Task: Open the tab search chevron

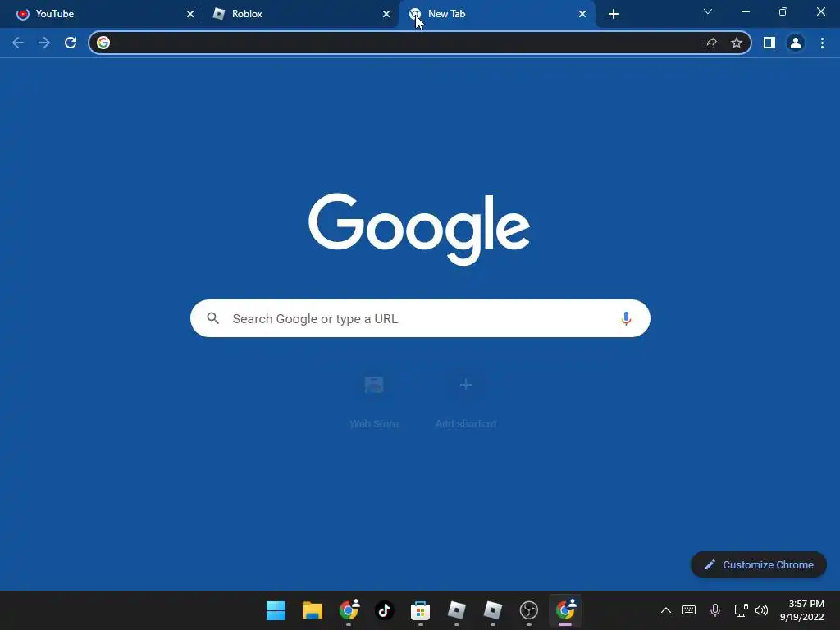Action: point(708,11)
